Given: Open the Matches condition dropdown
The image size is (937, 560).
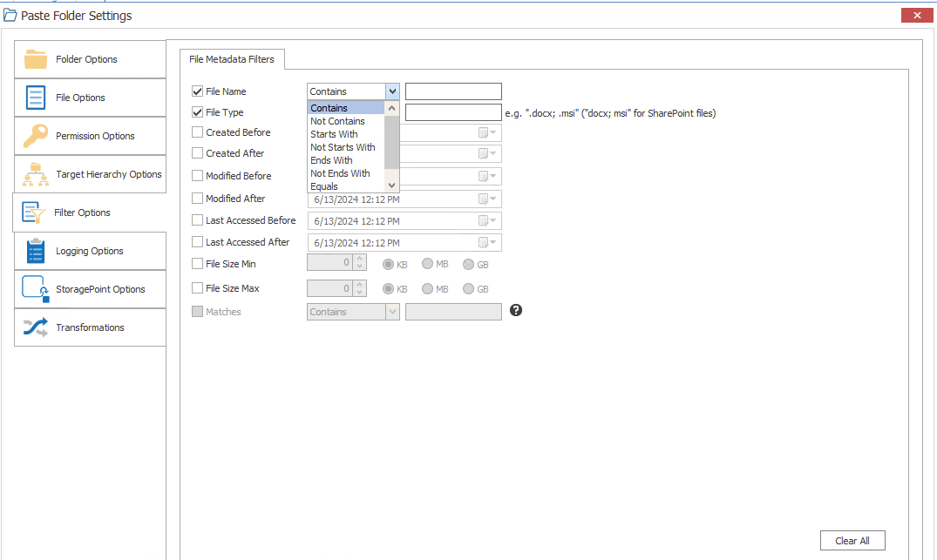Looking at the screenshot, I should (391, 311).
